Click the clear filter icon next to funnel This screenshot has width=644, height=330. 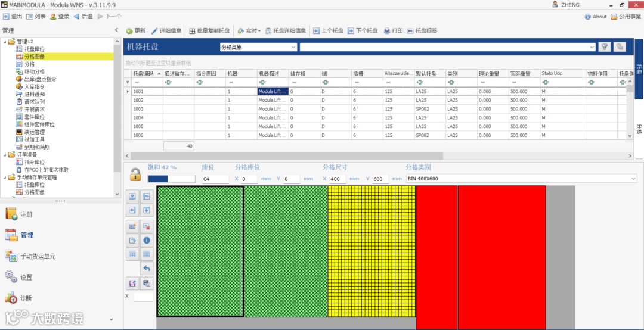[x=620, y=47]
